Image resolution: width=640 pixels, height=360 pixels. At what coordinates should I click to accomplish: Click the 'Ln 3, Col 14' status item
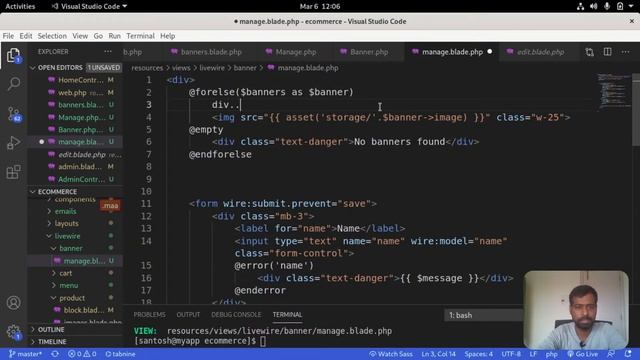(438, 354)
